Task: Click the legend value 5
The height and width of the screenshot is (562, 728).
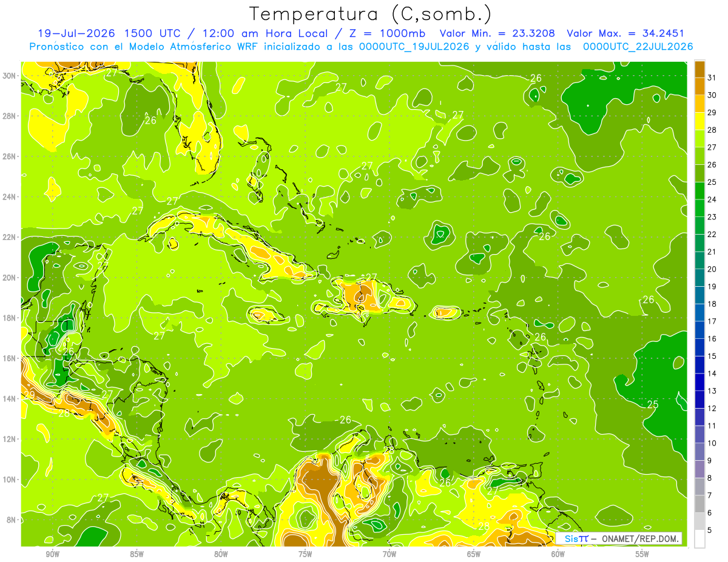Action: coord(709,530)
